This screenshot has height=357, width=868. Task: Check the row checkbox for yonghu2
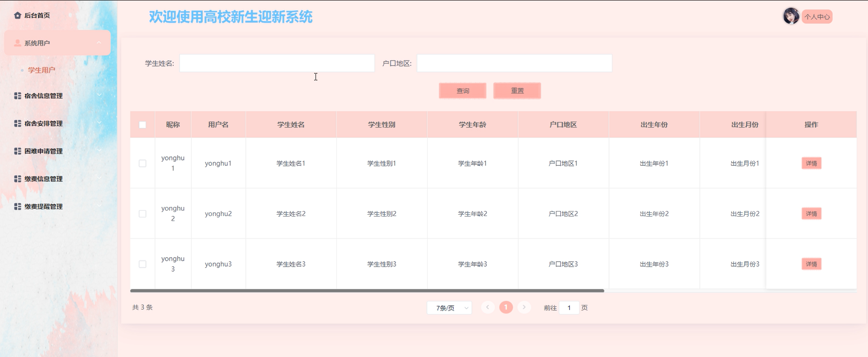(142, 214)
